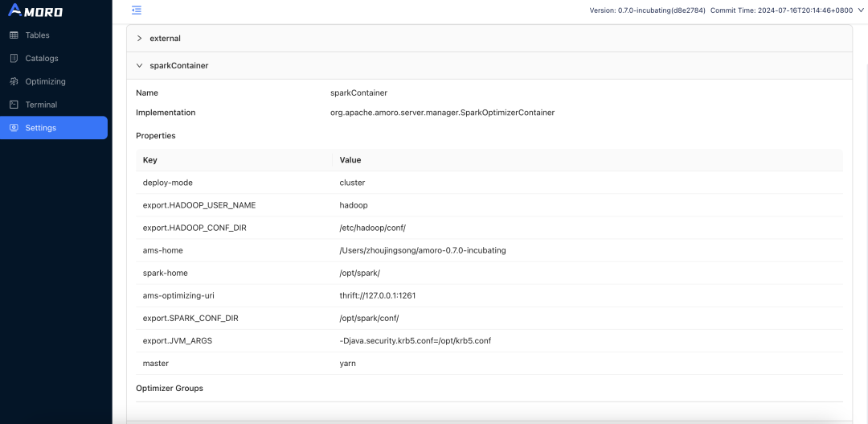Click the Catalogs sidebar icon

(x=14, y=59)
